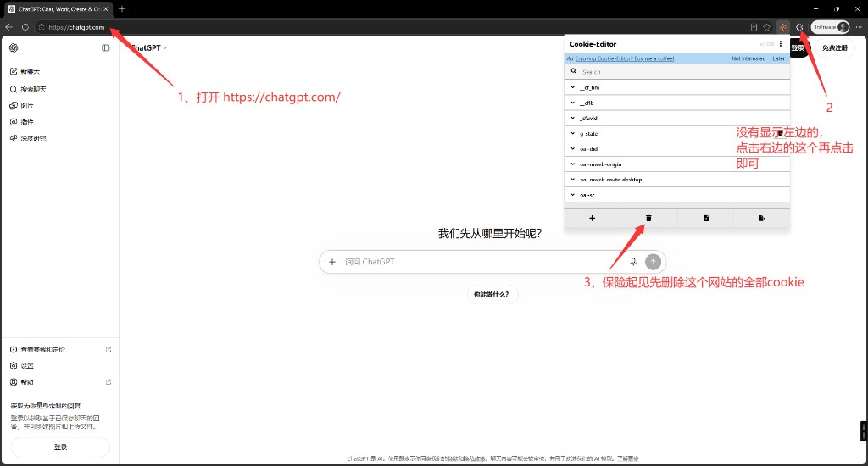This screenshot has height=466, width=868.
Task: Open external link icon beside pricing item
Action: [x=108, y=349]
